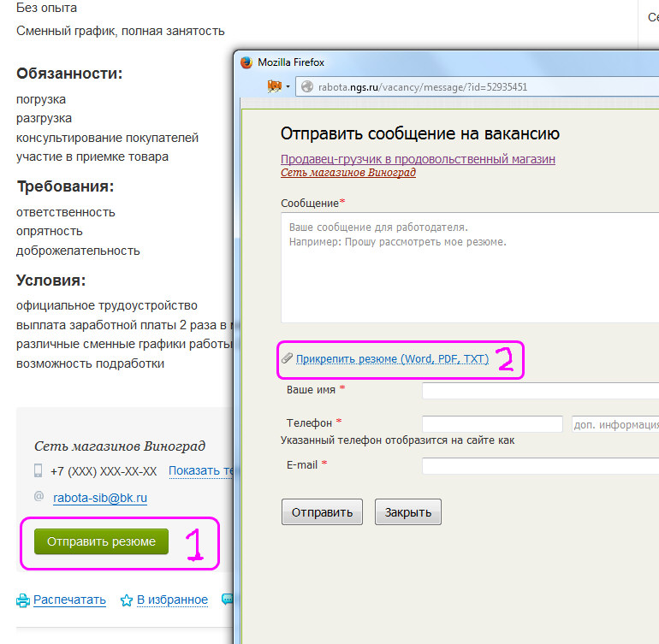
Task: Click the toolbar icon left of the address bar
Action: (275, 86)
